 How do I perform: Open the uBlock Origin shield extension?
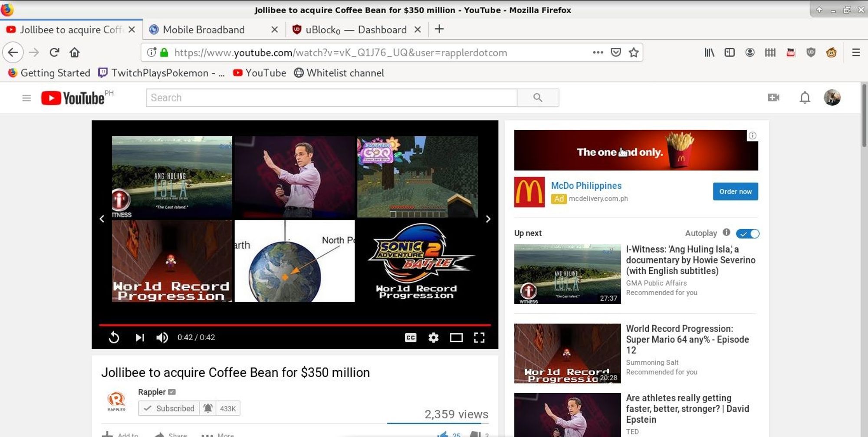811,53
